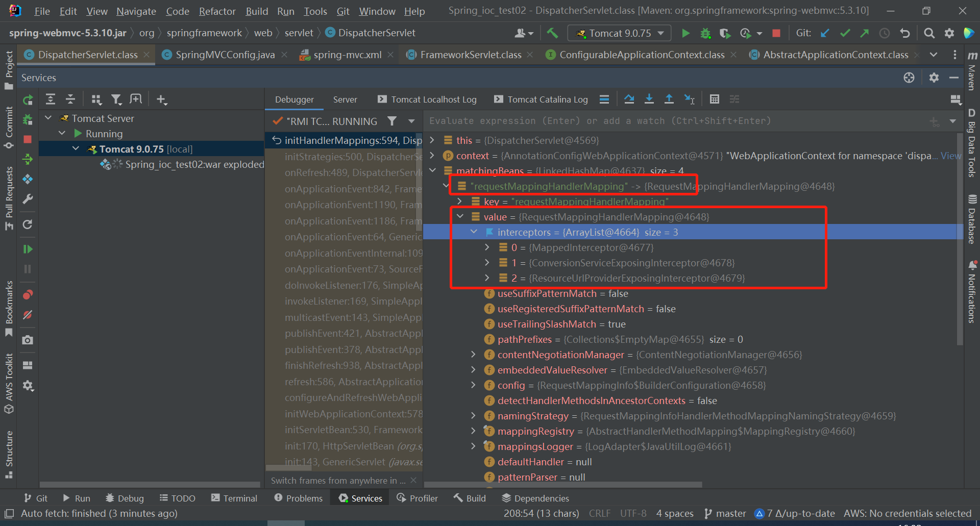Filter services with funnel icon
The width and height of the screenshot is (980, 526).
coord(116,99)
